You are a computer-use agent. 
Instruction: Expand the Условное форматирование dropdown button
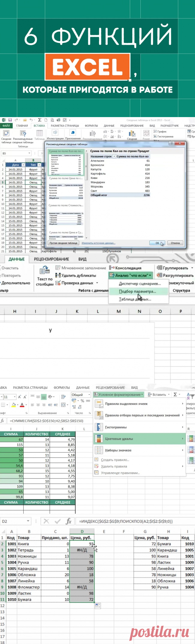[x=118, y=395]
